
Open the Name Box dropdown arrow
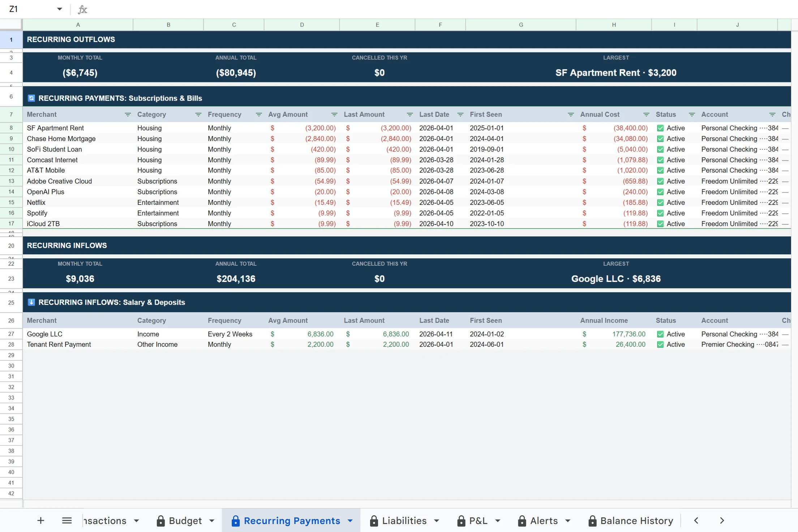click(x=60, y=9)
